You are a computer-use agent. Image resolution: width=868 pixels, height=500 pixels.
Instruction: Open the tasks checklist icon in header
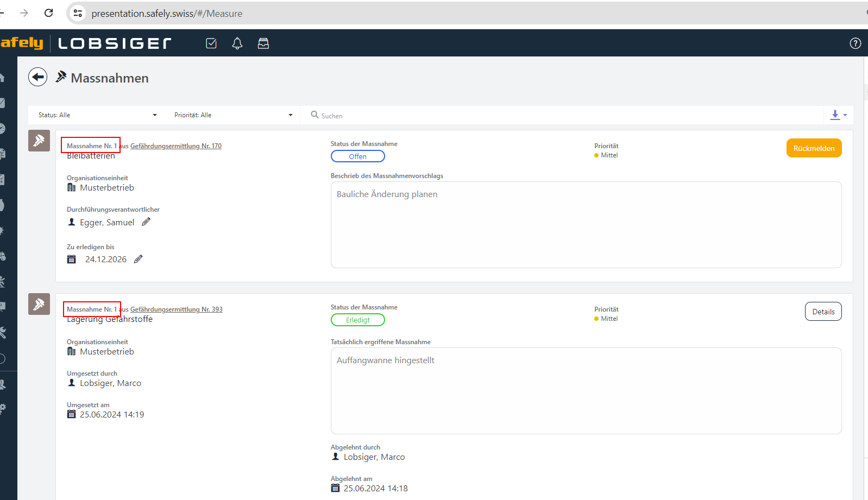coord(211,43)
